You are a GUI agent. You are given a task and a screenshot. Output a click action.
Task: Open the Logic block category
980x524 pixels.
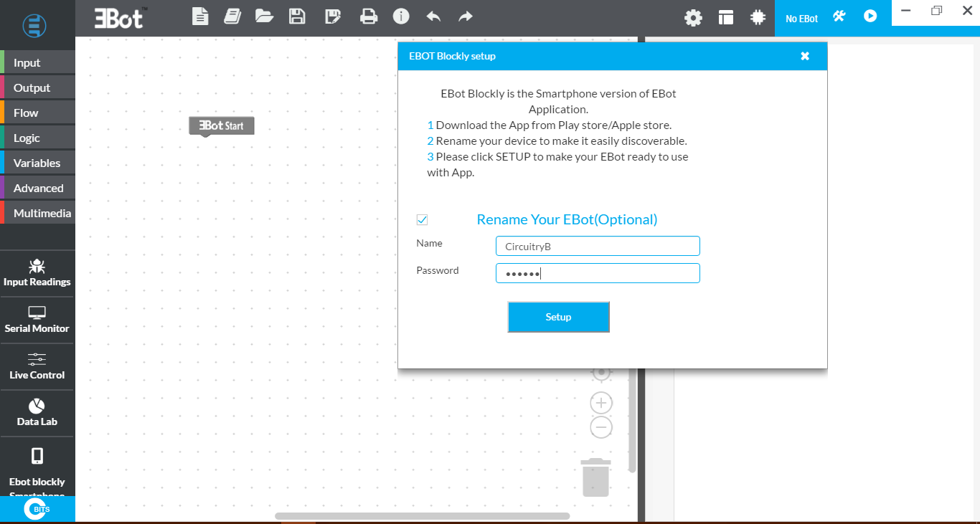click(x=37, y=138)
